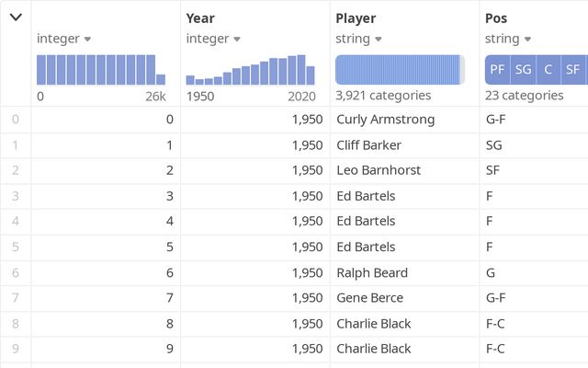Click the Pos column header
Viewport: 588px width, 368px height.
tap(496, 17)
